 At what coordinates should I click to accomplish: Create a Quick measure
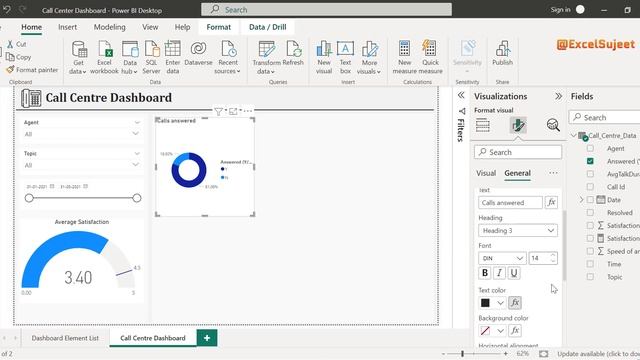coord(430,58)
